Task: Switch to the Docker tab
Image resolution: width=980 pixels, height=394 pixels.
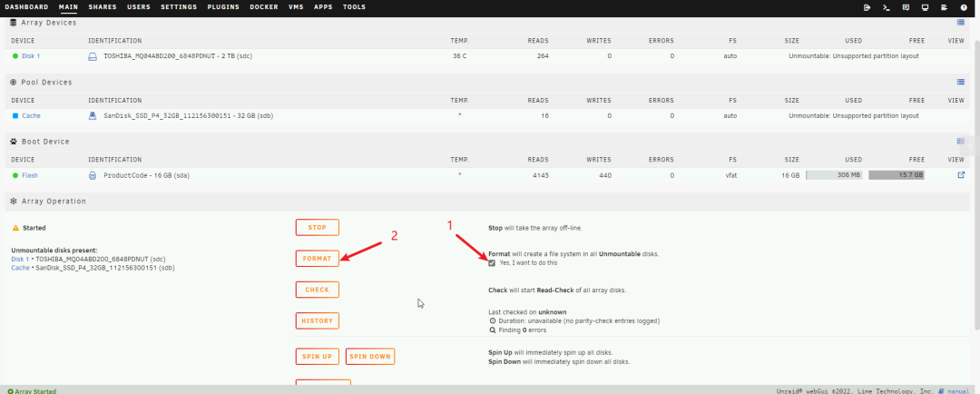Action: click(x=264, y=6)
